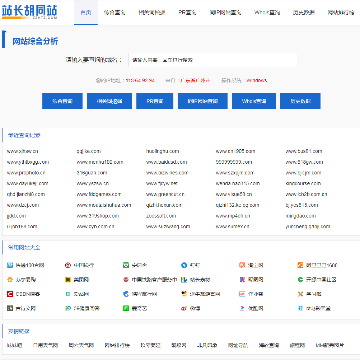Open the yuncheng.gdrp.com link

[x=308, y=226]
